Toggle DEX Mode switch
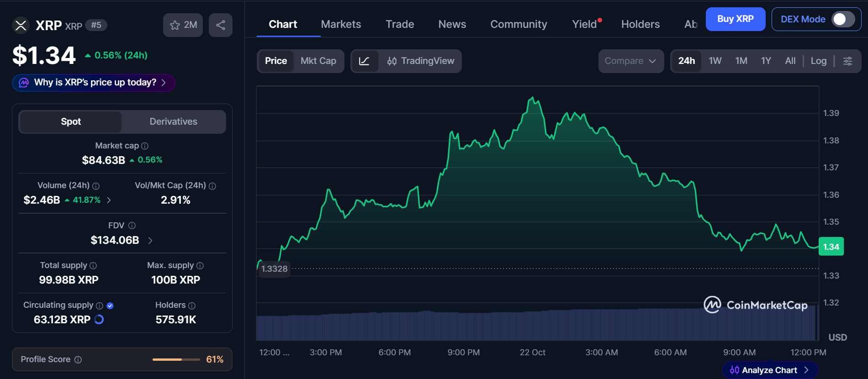 tap(843, 19)
